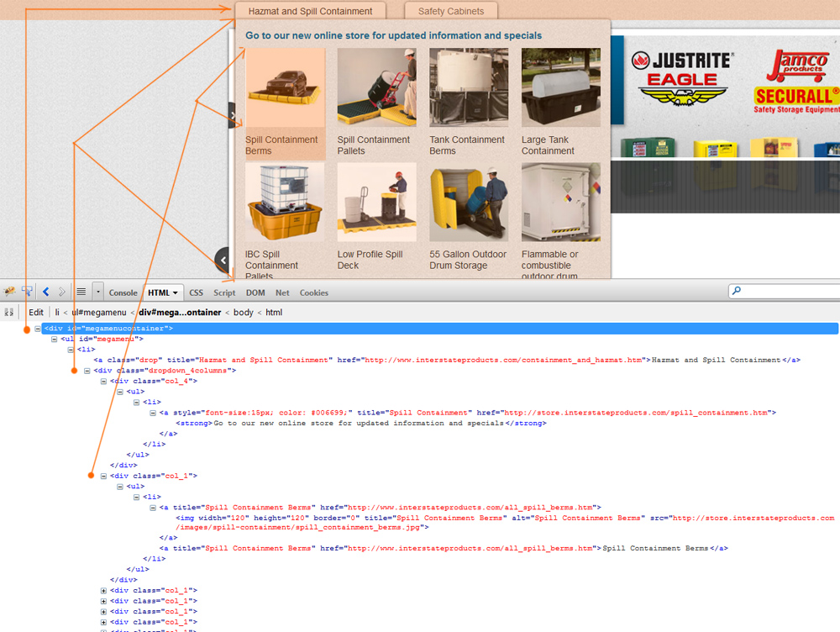Click the search magnifier icon
The image size is (840, 632).
(x=735, y=291)
